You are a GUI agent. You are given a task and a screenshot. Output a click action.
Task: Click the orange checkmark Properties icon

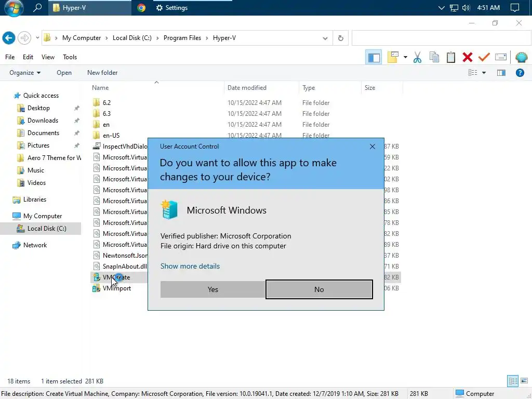click(484, 57)
